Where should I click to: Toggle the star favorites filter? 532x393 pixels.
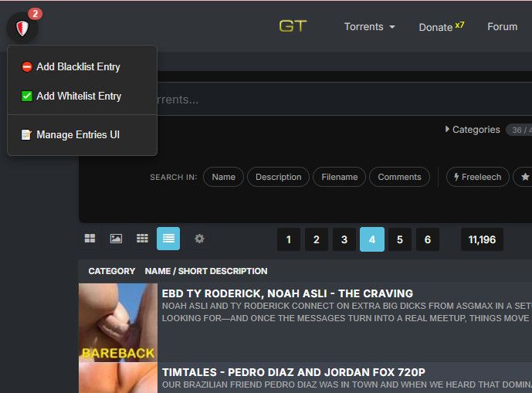[523, 177]
